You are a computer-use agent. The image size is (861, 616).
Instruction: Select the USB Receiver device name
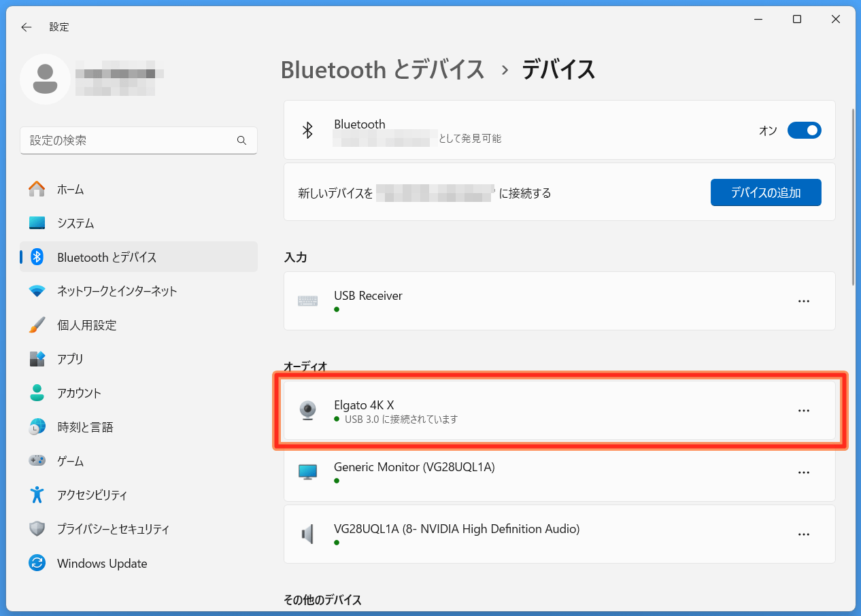(368, 296)
